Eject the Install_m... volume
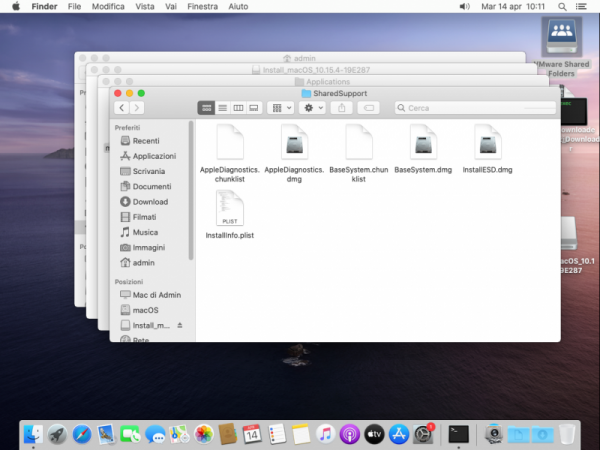Image resolution: width=600 pixels, height=450 pixels. pyautogui.click(x=180, y=325)
